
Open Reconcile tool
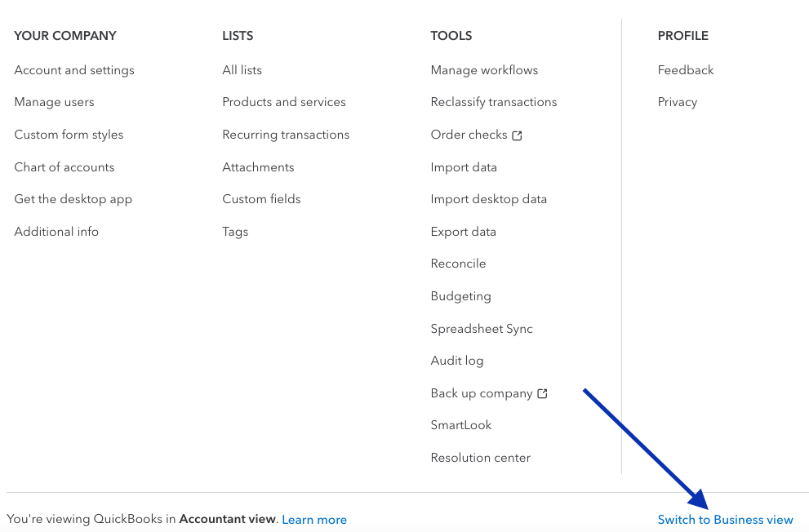pos(458,264)
